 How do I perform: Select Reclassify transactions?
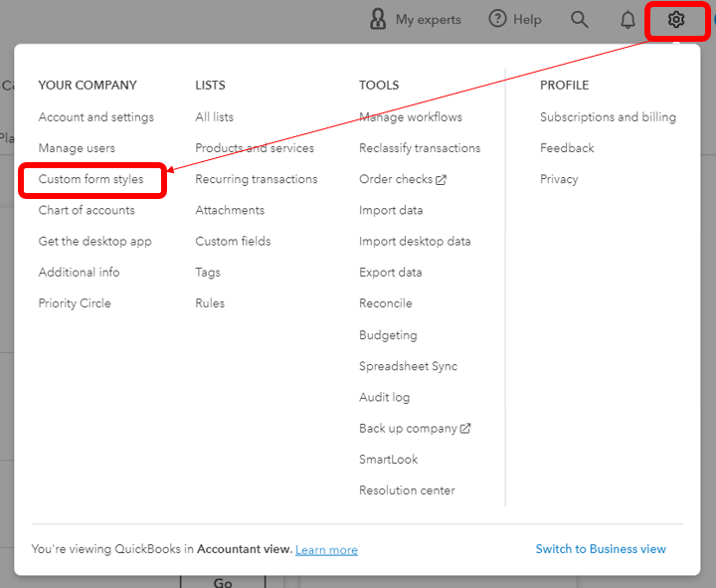(420, 148)
